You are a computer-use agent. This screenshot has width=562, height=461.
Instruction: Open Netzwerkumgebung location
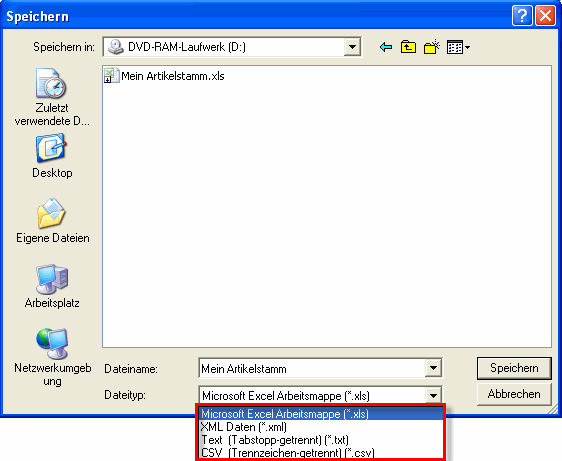click(x=52, y=357)
